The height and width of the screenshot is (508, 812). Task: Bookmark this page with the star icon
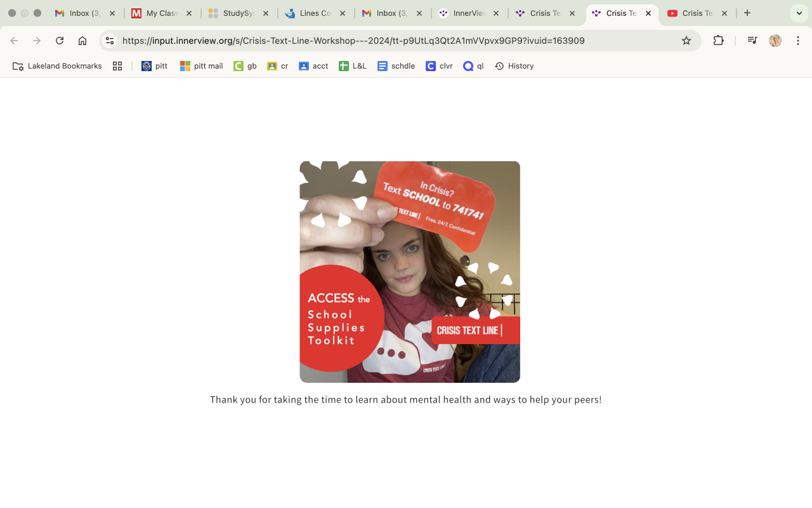[x=686, y=41]
